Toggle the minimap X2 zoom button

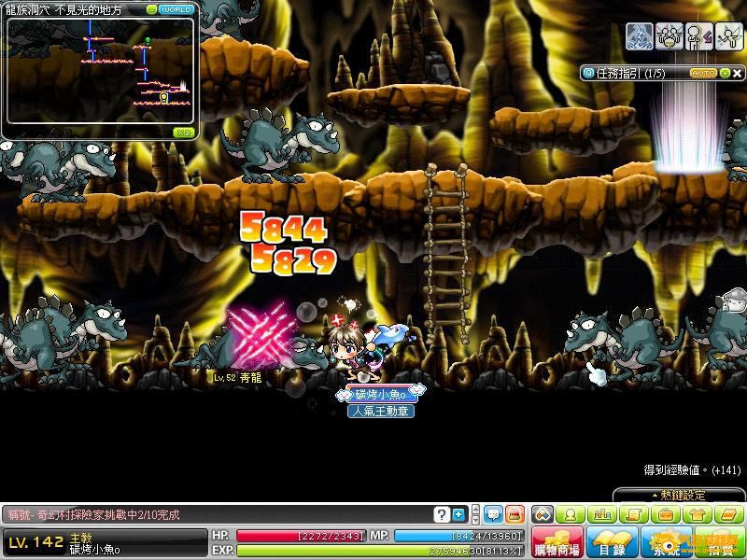click(182, 133)
